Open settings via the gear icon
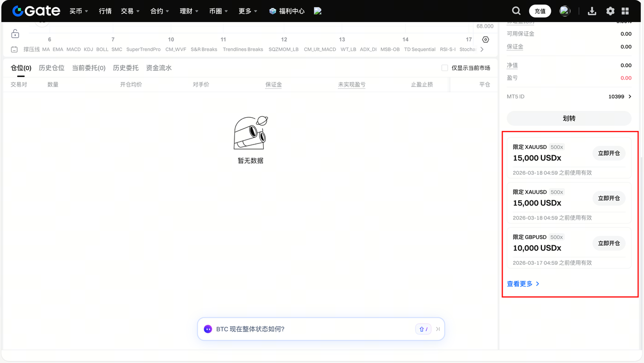This screenshot has width=644, height=363. [x=610, y=11]
